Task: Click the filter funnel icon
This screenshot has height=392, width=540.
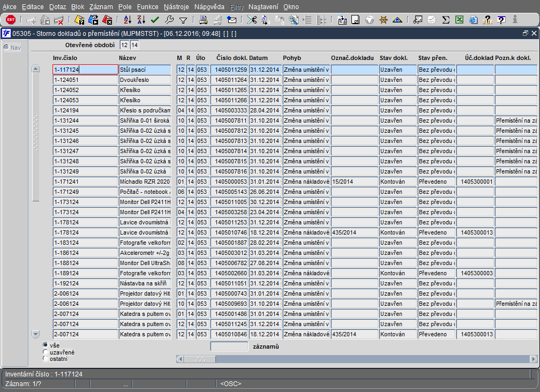Action: point(183,20)
